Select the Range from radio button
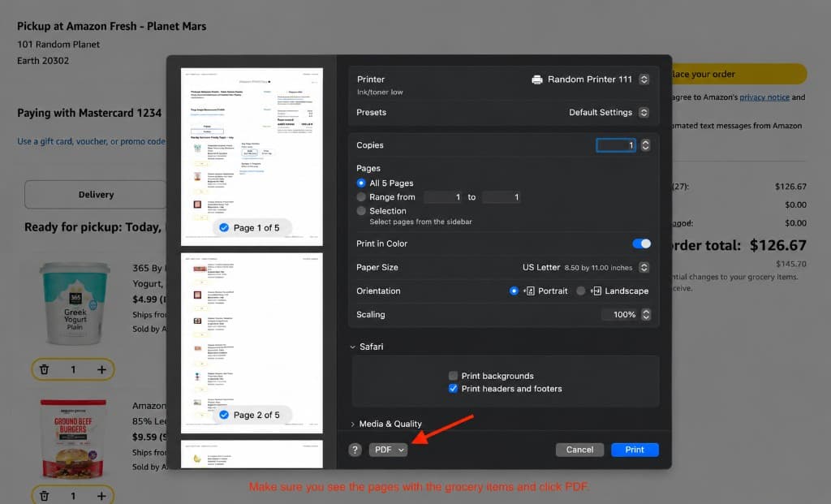The image size is (831, 504). tap(361, 196)
